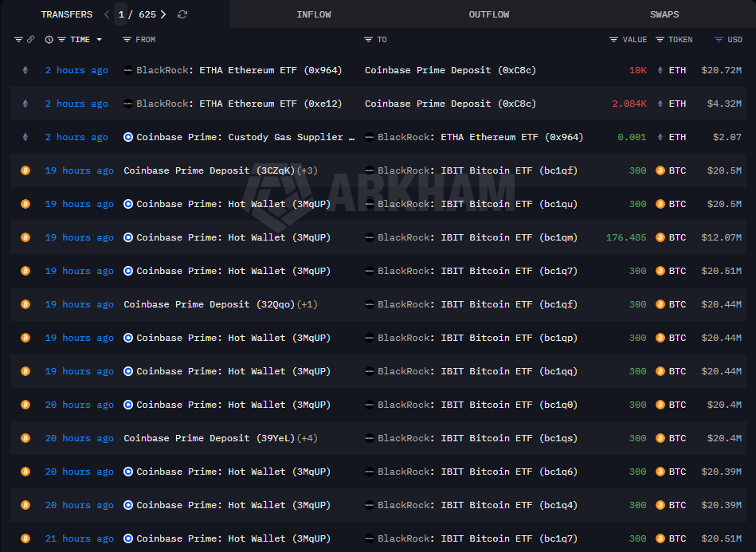
Task: Click Bitcoin chain icon on 39YeL row
Action: tap(25, 438)
